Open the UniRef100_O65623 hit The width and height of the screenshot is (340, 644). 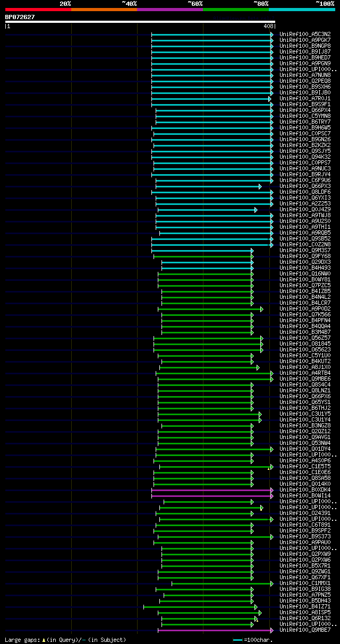pyautogui.click(x=305, y=349)
